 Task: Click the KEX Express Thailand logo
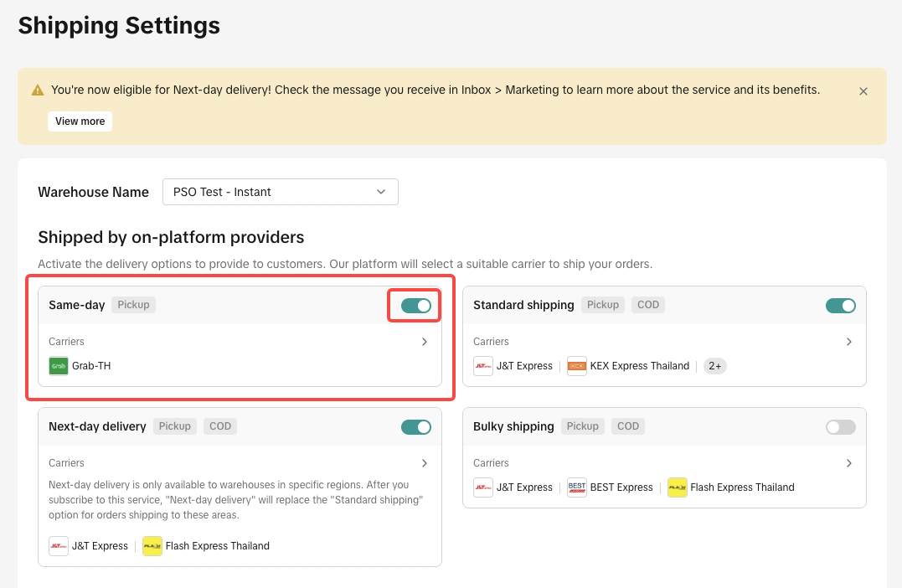coord(577,366)
